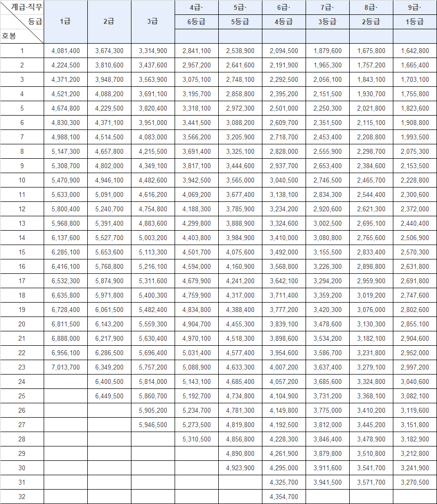Select cell with 6,285,100
437x504 pixels.
coord(65,252)
